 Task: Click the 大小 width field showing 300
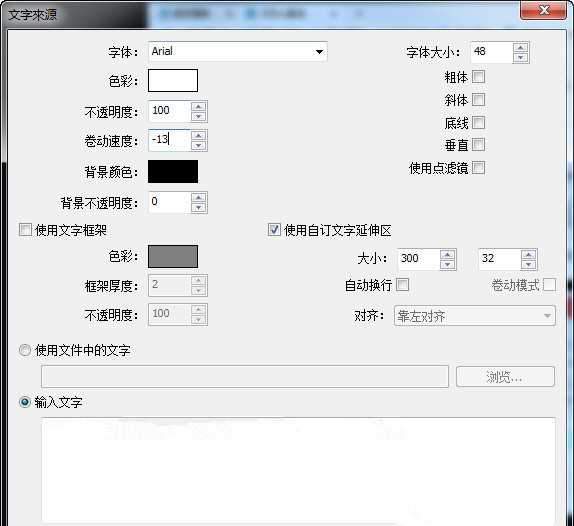point(419,259)
